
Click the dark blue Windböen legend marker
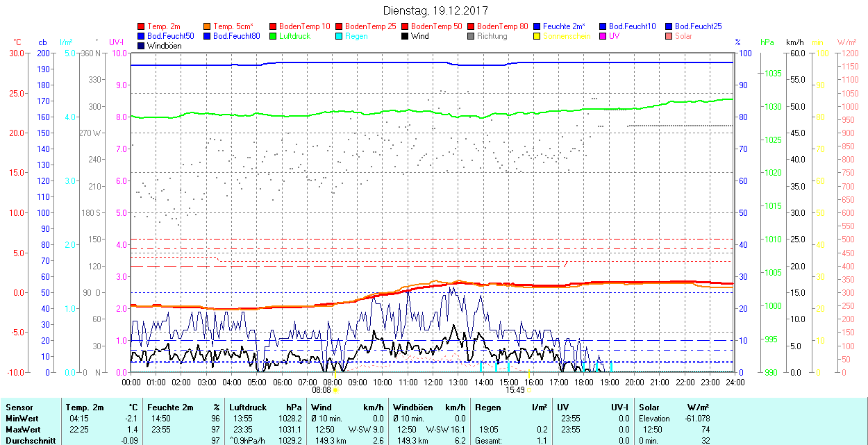click(x=142, y=46)
